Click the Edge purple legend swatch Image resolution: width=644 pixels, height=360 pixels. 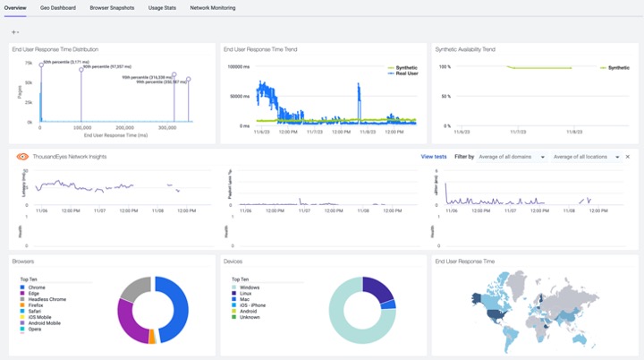[22, 294]
